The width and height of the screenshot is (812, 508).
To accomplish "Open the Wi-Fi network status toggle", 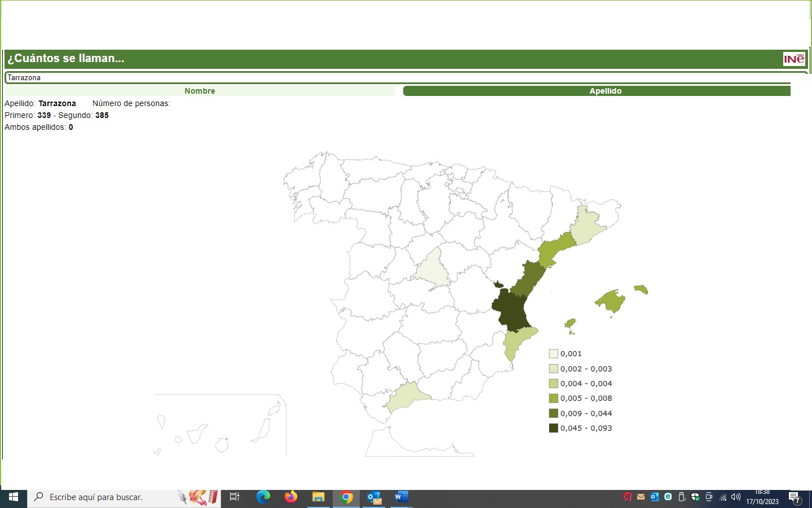I will tap(722, 497).
